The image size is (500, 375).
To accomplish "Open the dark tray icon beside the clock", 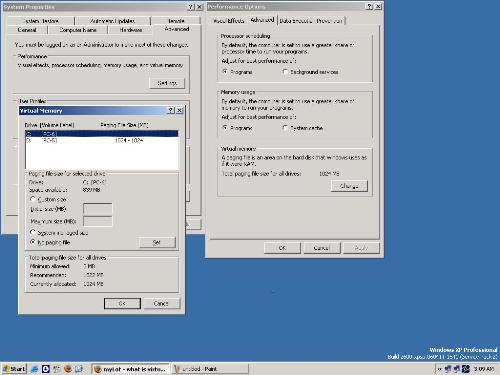I will (466, 369).
